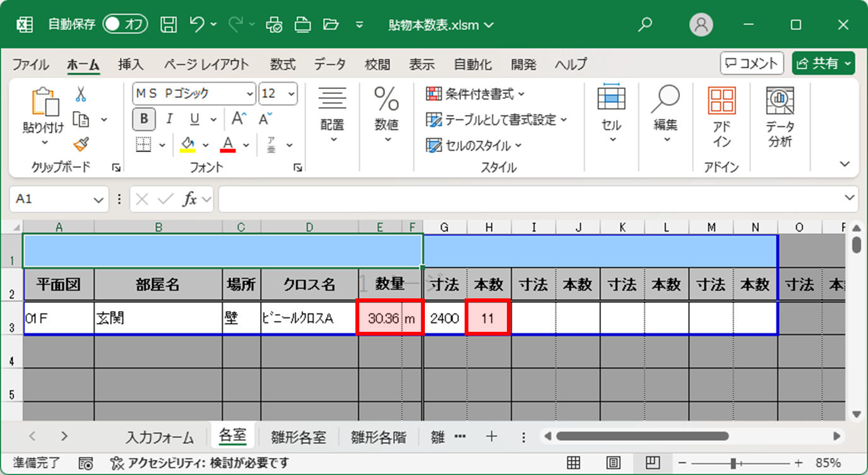Toggle Italic formatting button
The height and width of the screenshot is (475, 868).
(x=169, y=119)
